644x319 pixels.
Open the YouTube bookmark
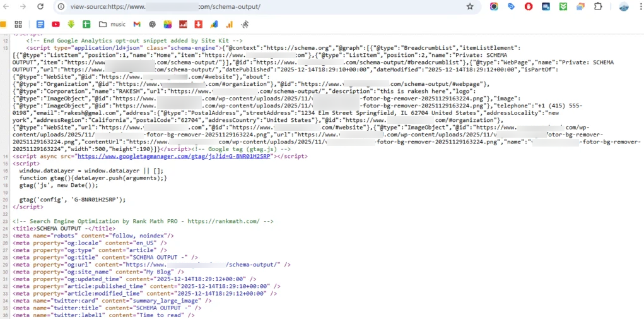(56, 24)
